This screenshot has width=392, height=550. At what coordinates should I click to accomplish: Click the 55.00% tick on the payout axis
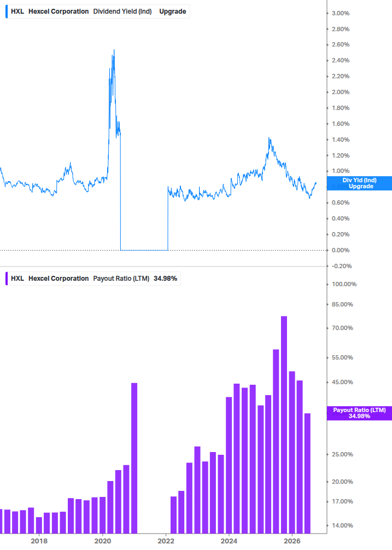tap(342, 357)
